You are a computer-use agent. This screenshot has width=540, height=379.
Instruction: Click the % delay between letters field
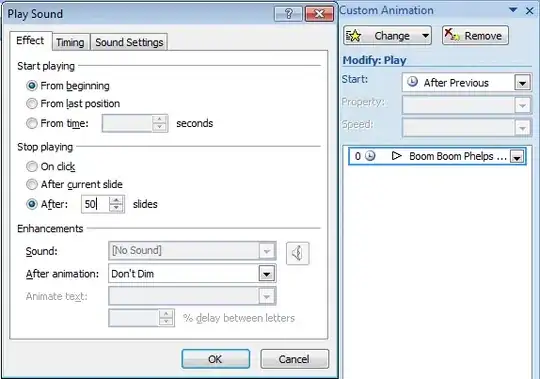tap(134, 318)
